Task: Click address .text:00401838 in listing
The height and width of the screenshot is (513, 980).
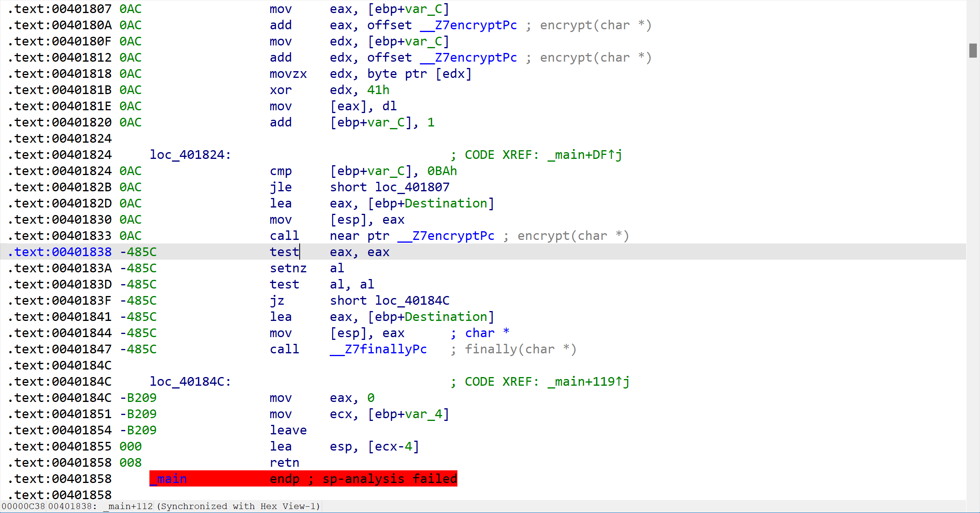Action: [60, 252]
